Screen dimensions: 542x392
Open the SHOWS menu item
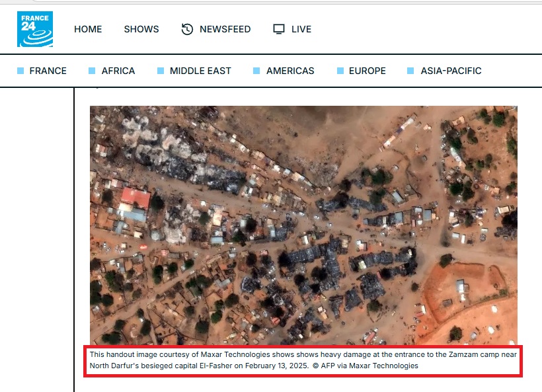pyautogui.click(x=141, y=29)
